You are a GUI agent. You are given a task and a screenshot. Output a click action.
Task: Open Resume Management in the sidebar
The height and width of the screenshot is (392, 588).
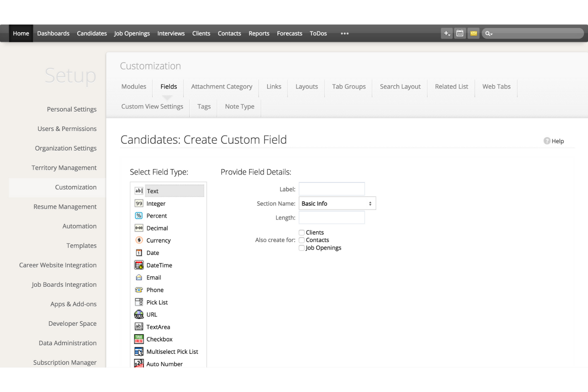(65, 207)
